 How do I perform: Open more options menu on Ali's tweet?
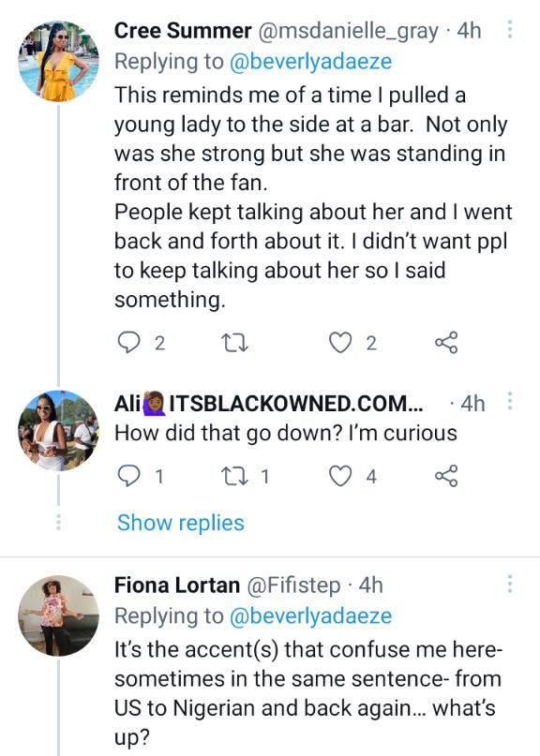[510, 401]
